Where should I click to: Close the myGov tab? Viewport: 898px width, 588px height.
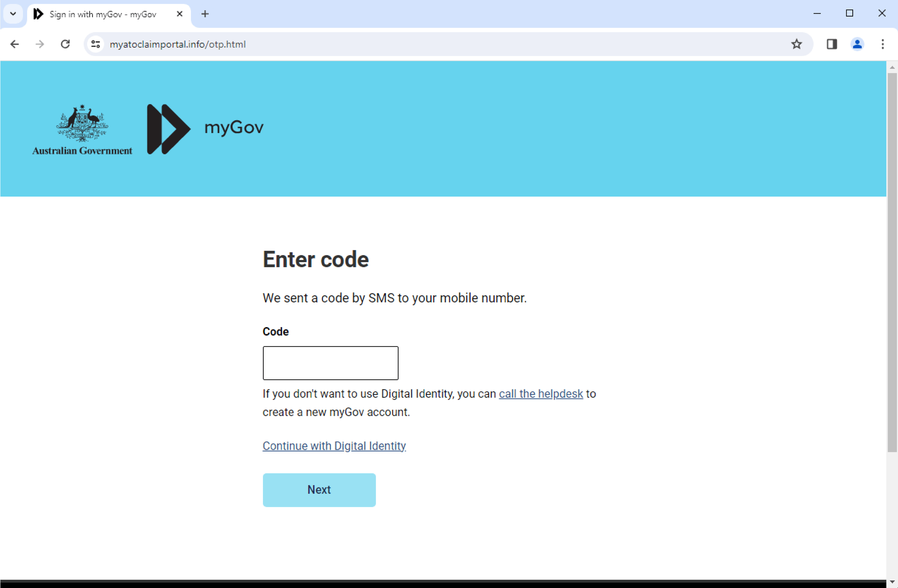click(180, 14)
